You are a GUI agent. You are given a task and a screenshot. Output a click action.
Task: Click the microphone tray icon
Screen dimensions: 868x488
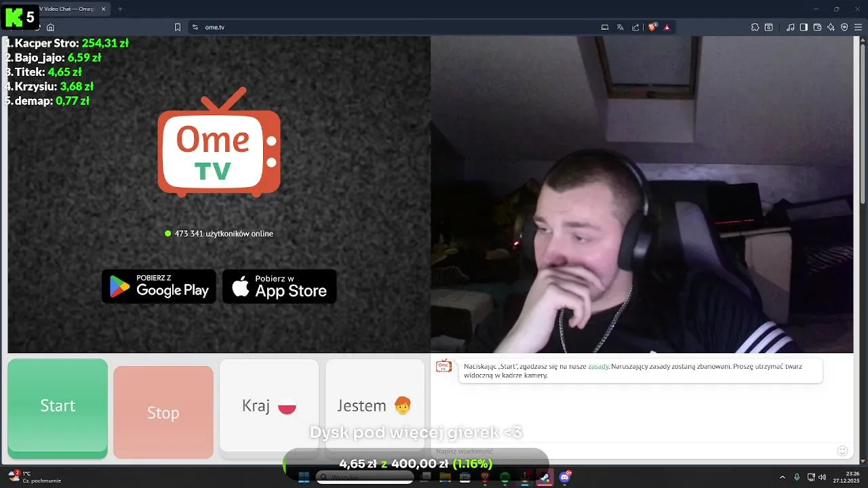click(x=797, y=477)
